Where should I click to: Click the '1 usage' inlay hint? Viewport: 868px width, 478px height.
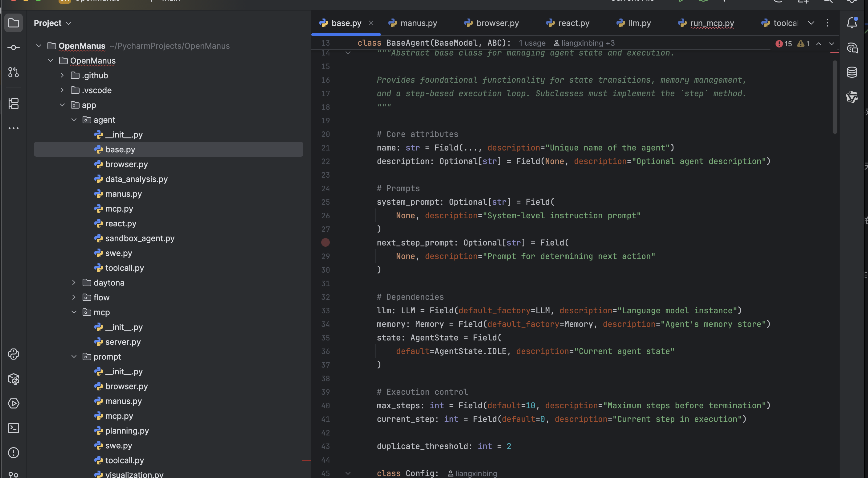[532, 43]
